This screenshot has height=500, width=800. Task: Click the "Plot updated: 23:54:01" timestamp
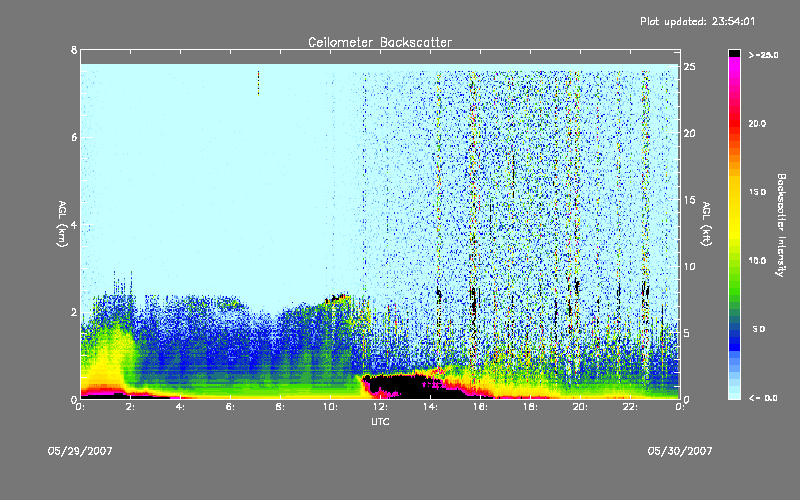[697, 21]
